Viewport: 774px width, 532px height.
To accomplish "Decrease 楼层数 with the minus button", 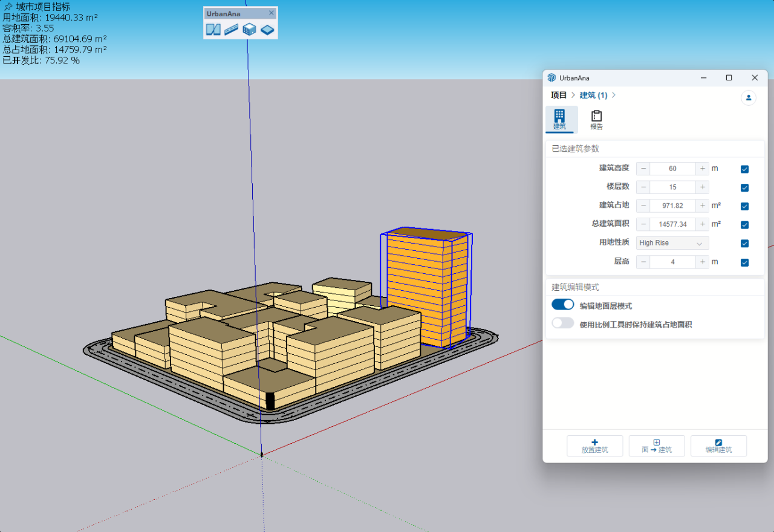I will (x=643, y=187).
